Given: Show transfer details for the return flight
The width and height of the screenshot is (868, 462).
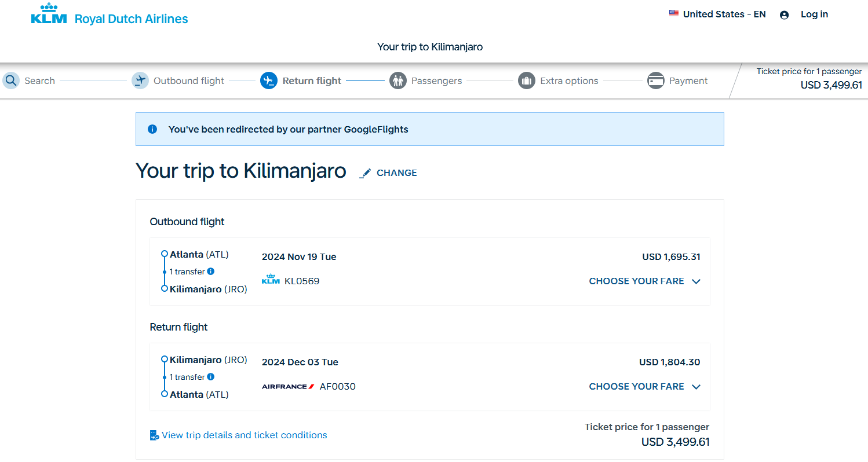Looking at the screenshot, I should click(211, 376).
